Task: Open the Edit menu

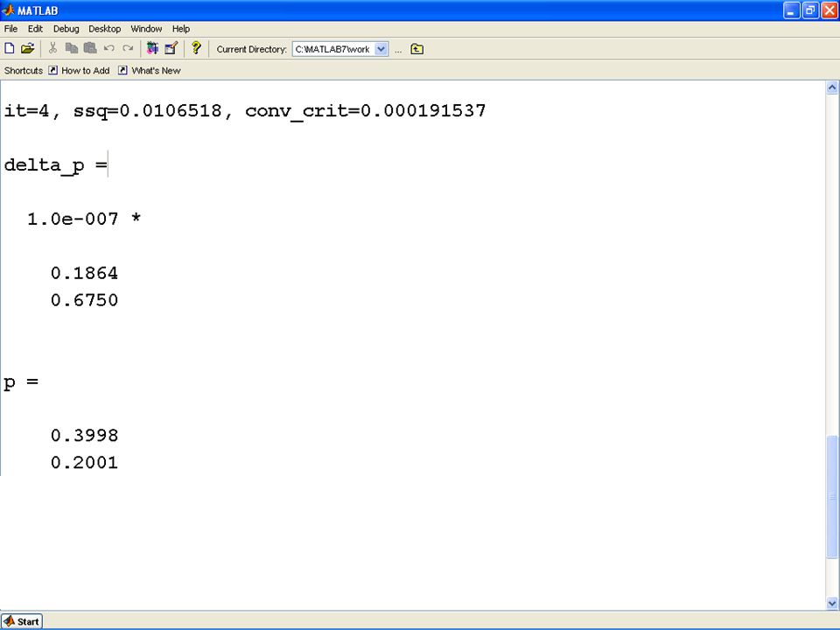Action: [35, 29]
